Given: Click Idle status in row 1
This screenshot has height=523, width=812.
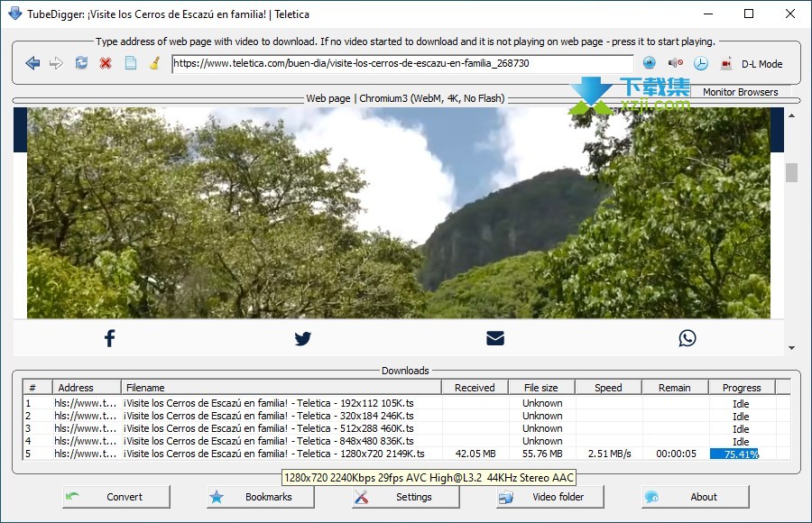Looking at the screenshot, I should click(741, 403).
